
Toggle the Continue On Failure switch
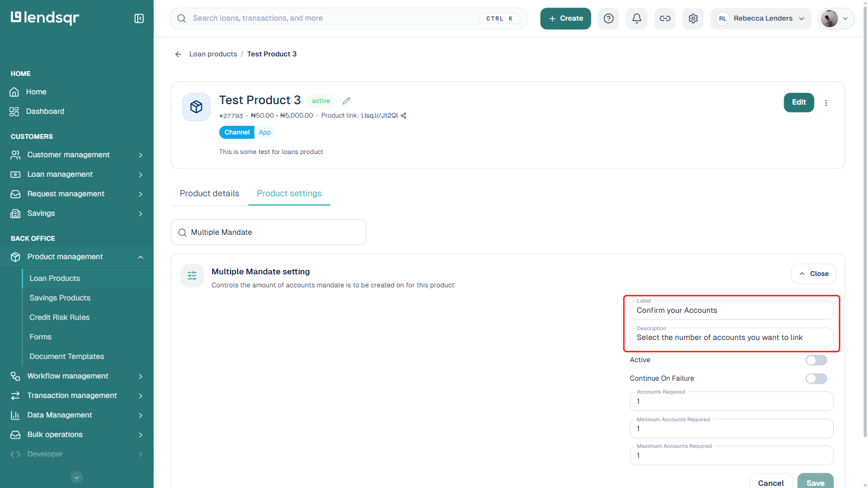[816, 378]
